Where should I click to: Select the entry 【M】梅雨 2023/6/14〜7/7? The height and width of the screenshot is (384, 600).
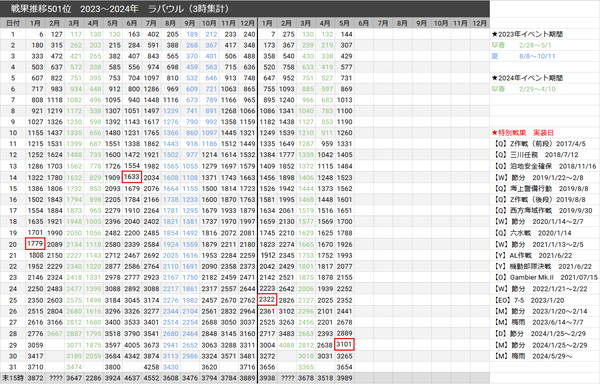pyautogui.click(x=538, y=322)
